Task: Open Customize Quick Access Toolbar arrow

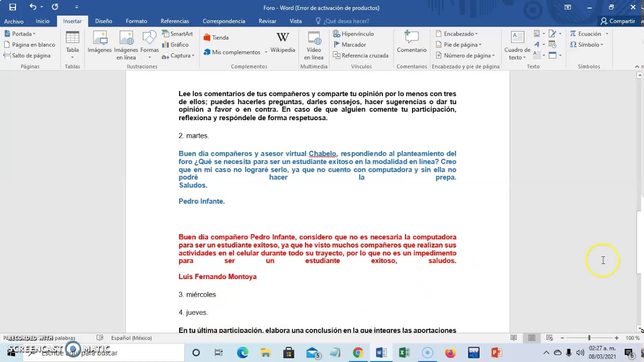Action: pyautogui.click(x=76, y=7)
